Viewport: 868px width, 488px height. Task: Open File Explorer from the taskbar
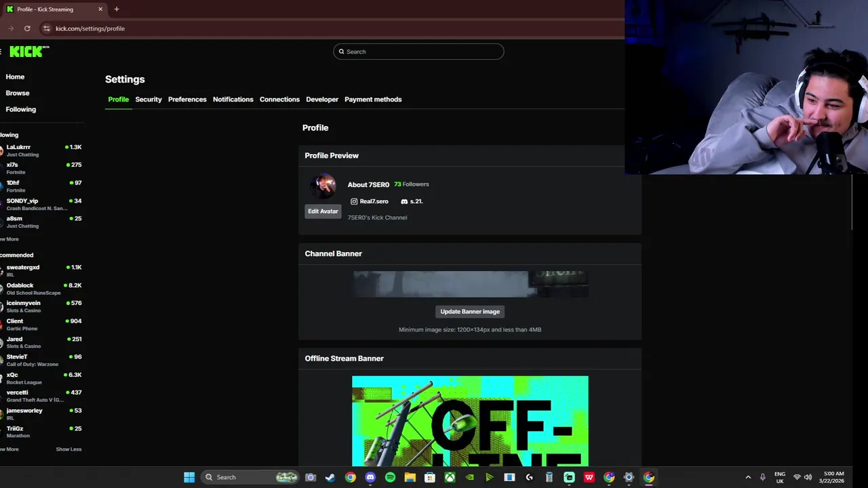(410, 477)
